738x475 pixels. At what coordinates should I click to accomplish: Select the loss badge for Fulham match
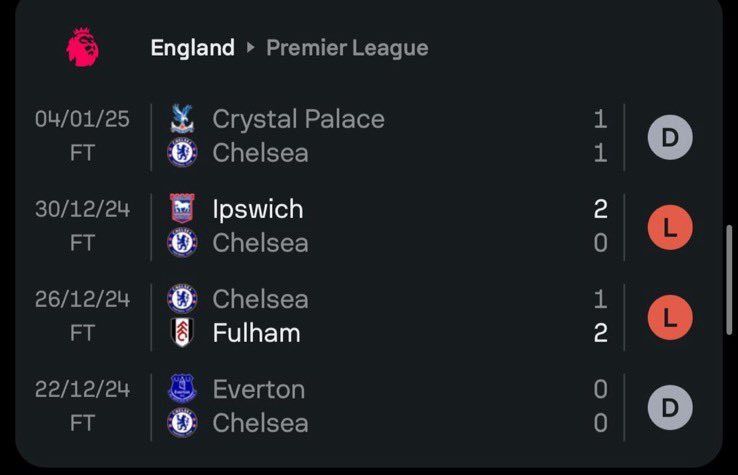tap(670, 317)
